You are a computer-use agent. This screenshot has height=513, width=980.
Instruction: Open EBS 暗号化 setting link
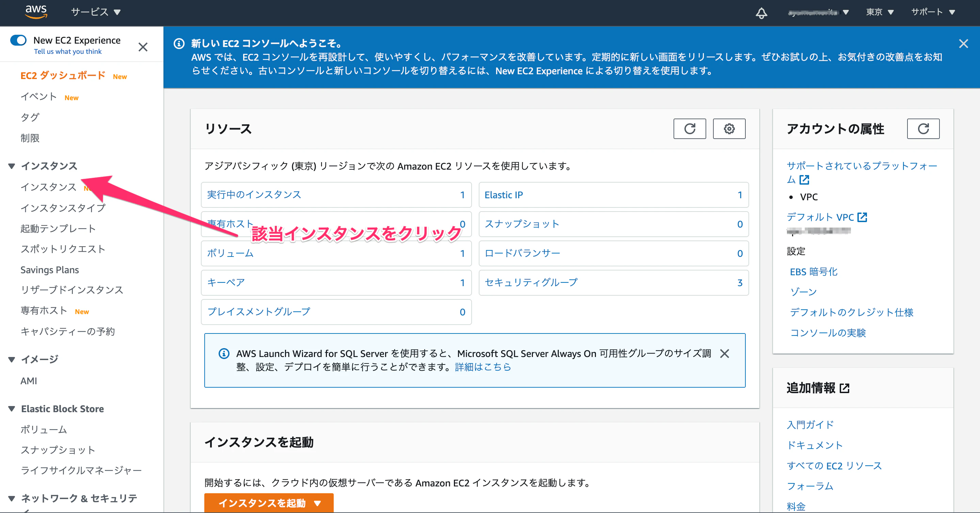click(x=814, y=272)
